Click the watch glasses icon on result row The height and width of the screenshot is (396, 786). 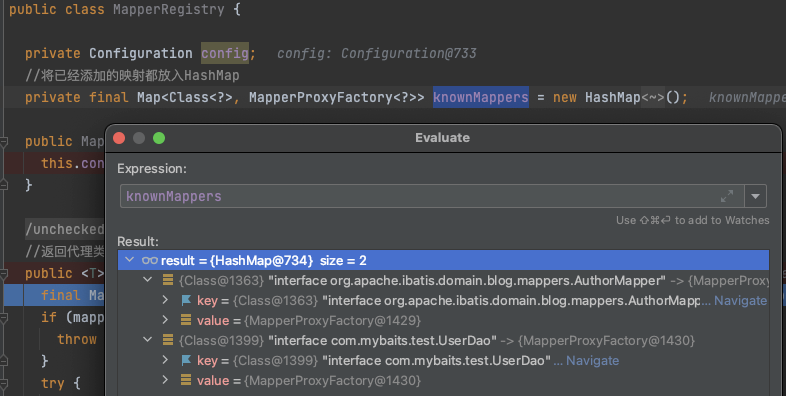coord(149,260)
